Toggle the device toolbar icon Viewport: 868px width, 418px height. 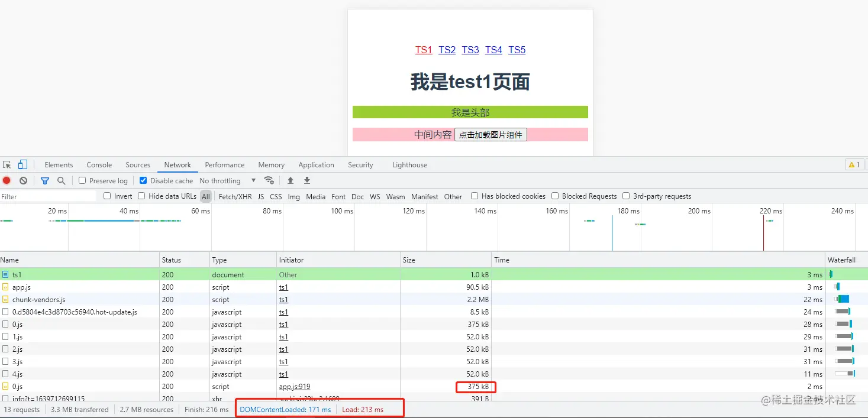click(x=22, y=165)
